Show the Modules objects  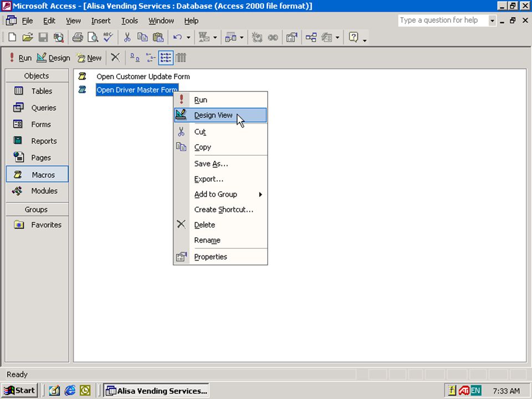[x=37, y=191]
